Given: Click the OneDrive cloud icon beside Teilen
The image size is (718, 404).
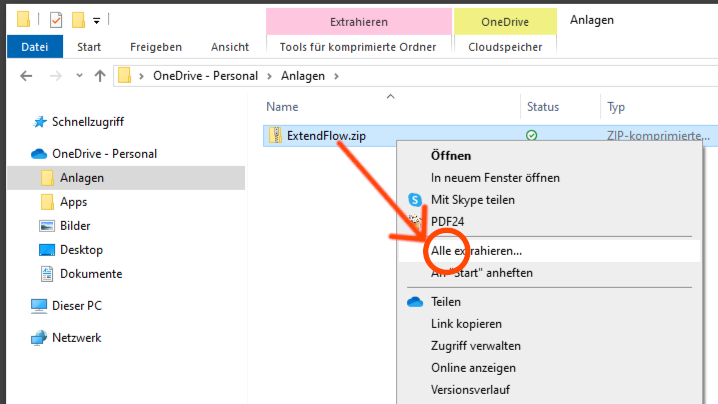Looking at the screenshot, I should (x=415, y=302).
